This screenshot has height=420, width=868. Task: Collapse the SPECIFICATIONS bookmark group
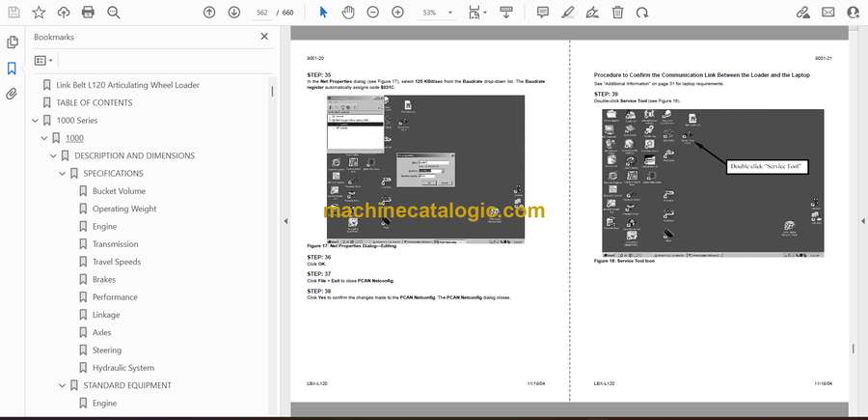[x=62, y=174]
